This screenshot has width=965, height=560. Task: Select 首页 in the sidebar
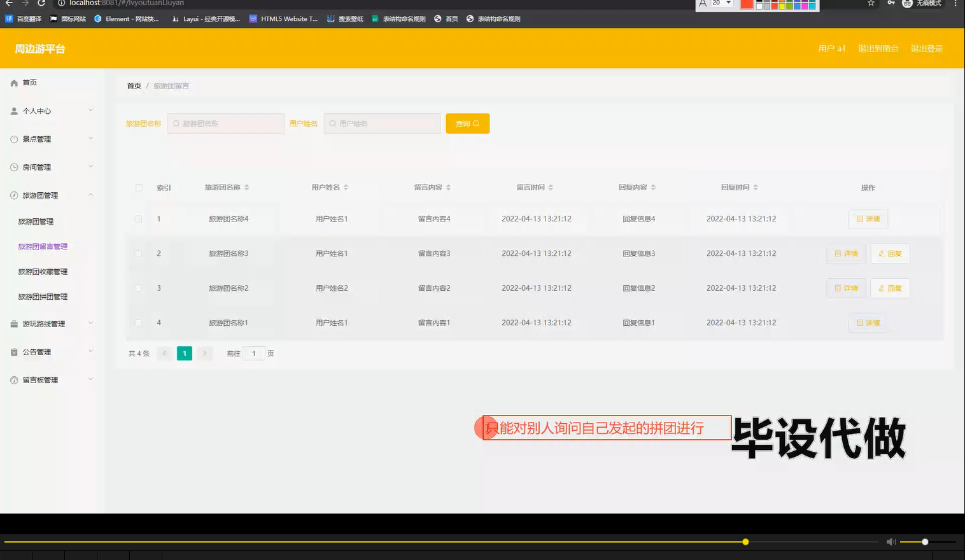coord(30,83)
